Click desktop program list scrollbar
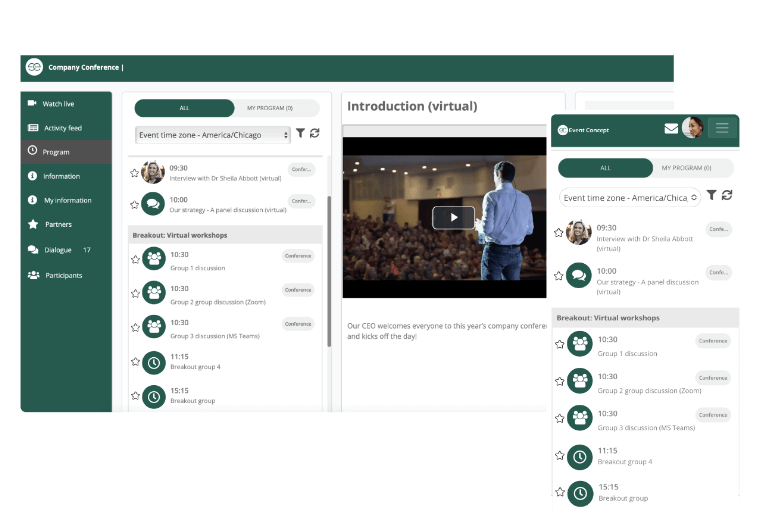 tap(330, 271)
